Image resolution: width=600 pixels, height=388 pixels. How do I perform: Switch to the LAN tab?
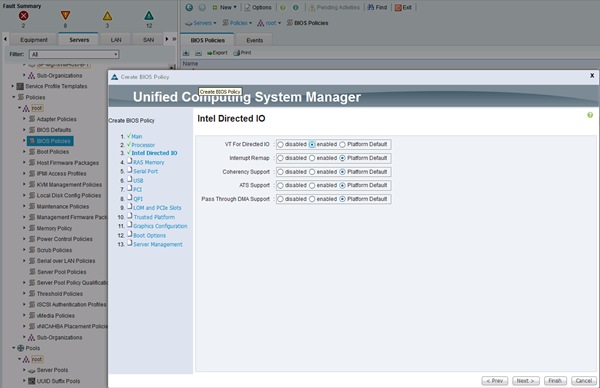tap(116, 40)
